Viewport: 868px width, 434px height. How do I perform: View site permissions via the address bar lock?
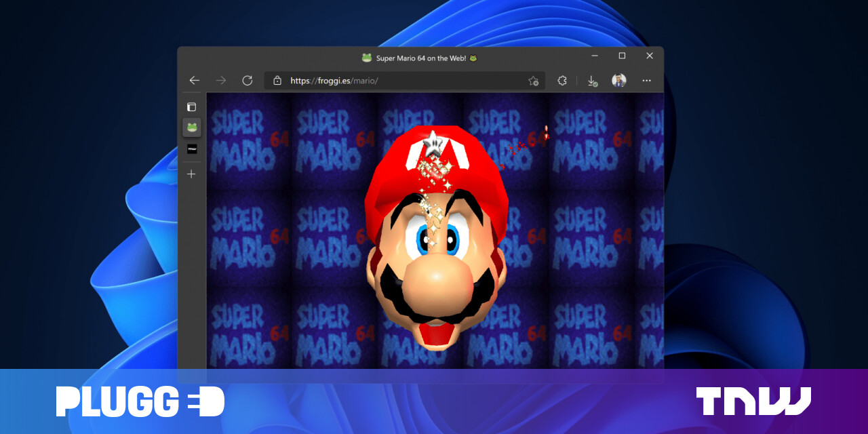pyautogui.click(x=277, y=80)
